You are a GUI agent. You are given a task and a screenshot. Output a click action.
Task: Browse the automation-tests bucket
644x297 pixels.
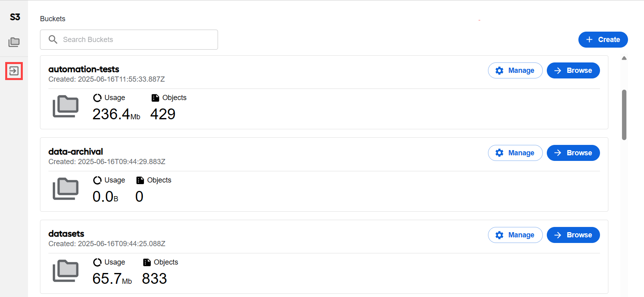point(573,70)
